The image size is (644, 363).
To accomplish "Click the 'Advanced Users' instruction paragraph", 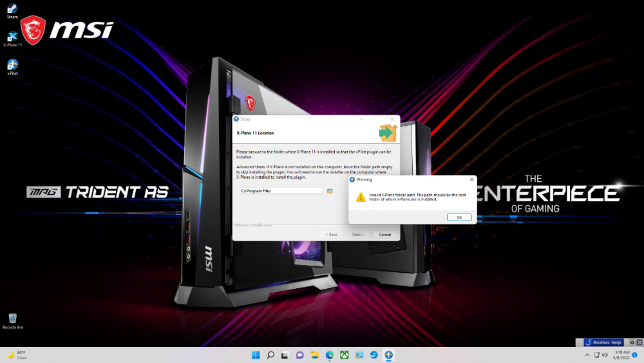I will point(314,172).
